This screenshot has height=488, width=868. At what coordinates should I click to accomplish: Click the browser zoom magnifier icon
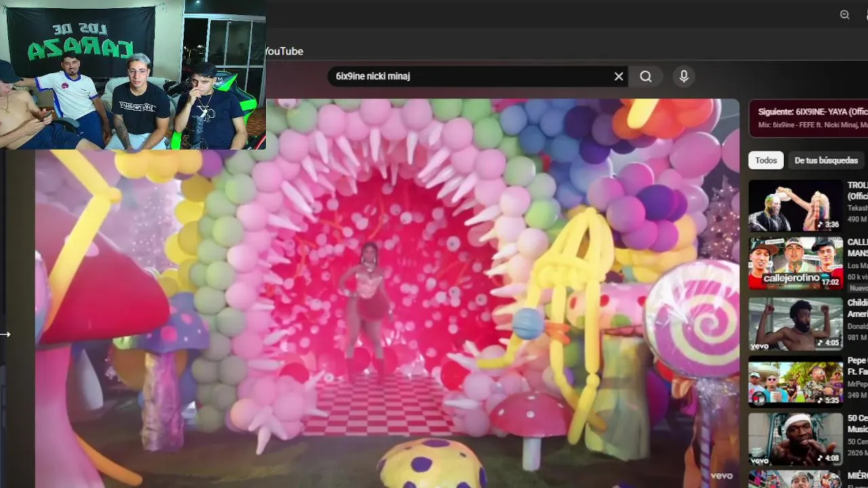pos(844,15)
